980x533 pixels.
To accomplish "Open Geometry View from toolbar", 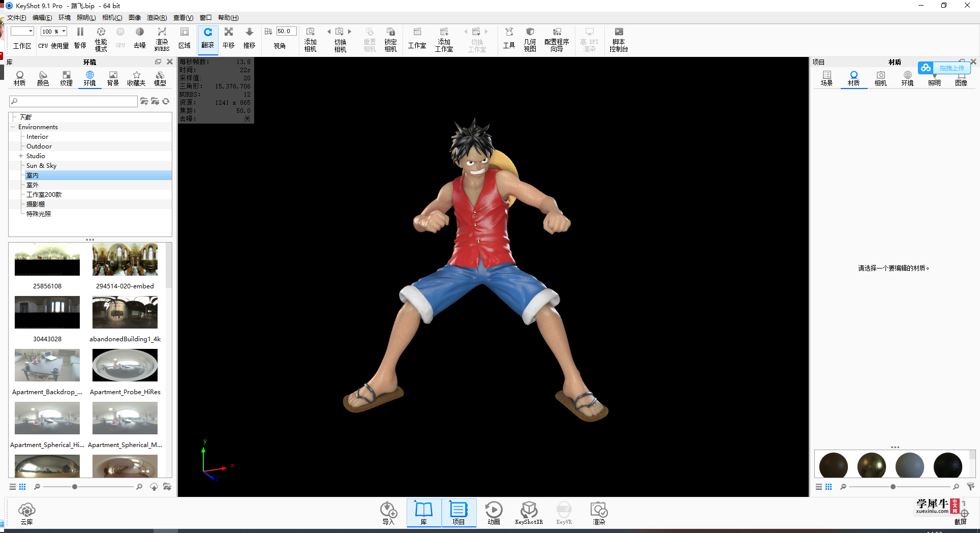I will (x=530, y=39).
